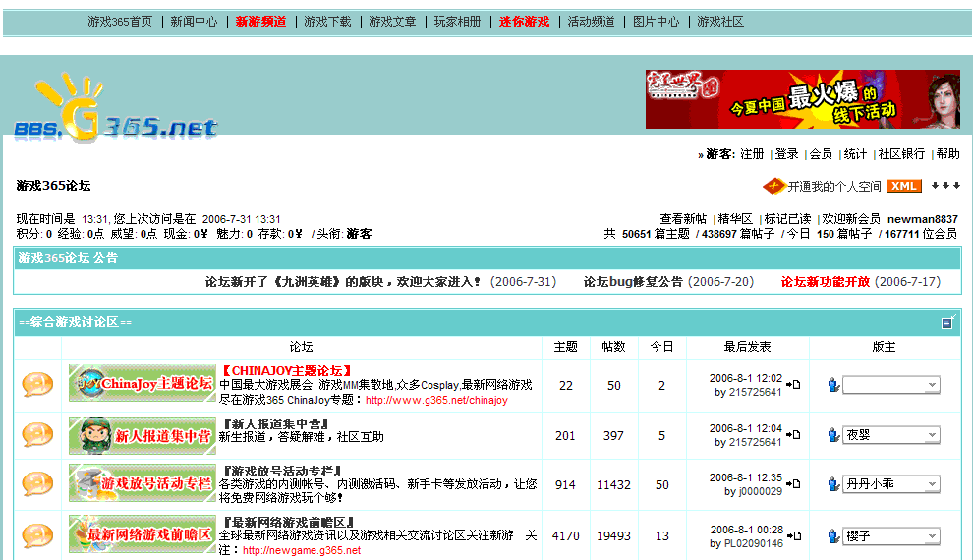Image resolution: width=973 pixels, height=560 pixels.
Task: Click the 登录 login link
Action: pyautogui.click(x=787, y=154)
